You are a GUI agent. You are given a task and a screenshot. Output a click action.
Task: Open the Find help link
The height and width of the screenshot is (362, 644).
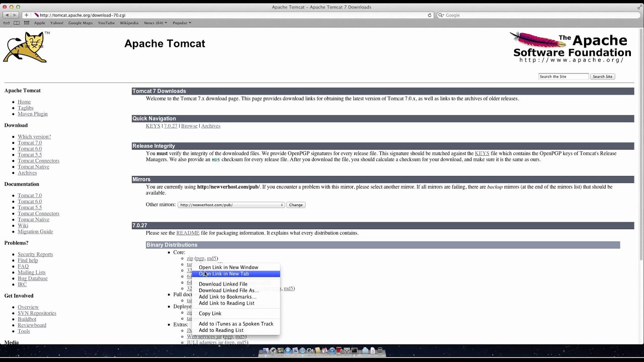pos(28,260)
